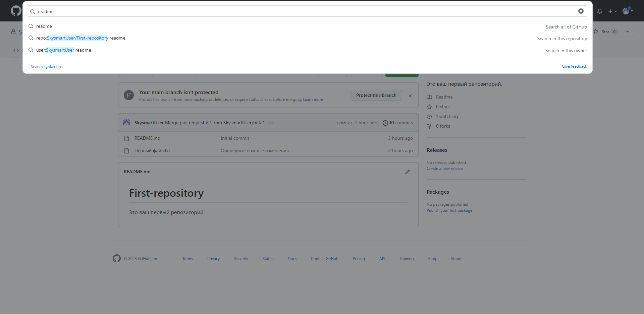
Task: Open notifications bell icon
Action: (x=600, y=11)
